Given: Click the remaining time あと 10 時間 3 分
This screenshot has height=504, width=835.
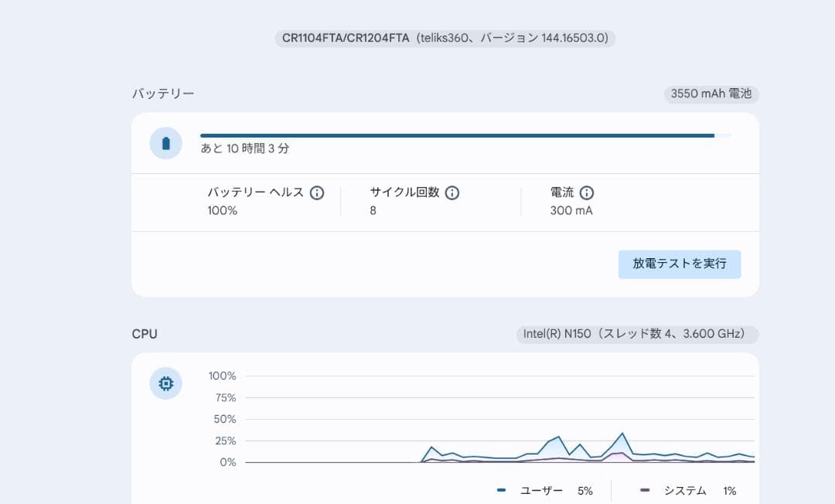Looking at the screenshot, I should click(x=243, y=148).
